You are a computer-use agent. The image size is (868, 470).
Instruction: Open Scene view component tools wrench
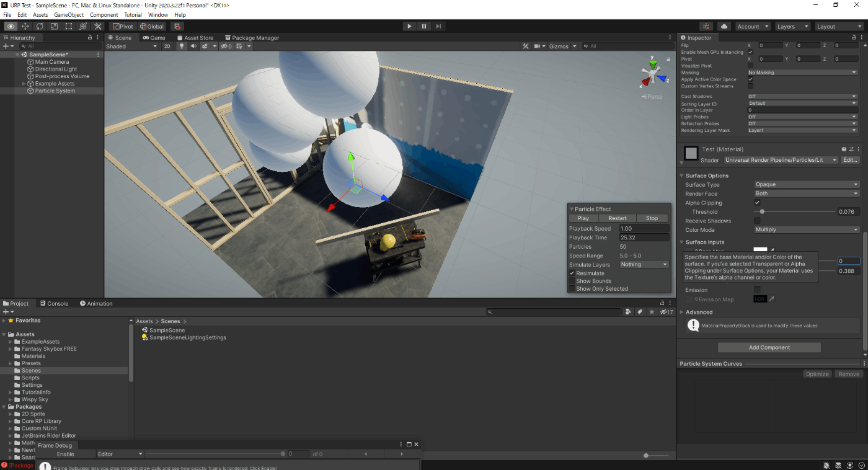point(525,47)
